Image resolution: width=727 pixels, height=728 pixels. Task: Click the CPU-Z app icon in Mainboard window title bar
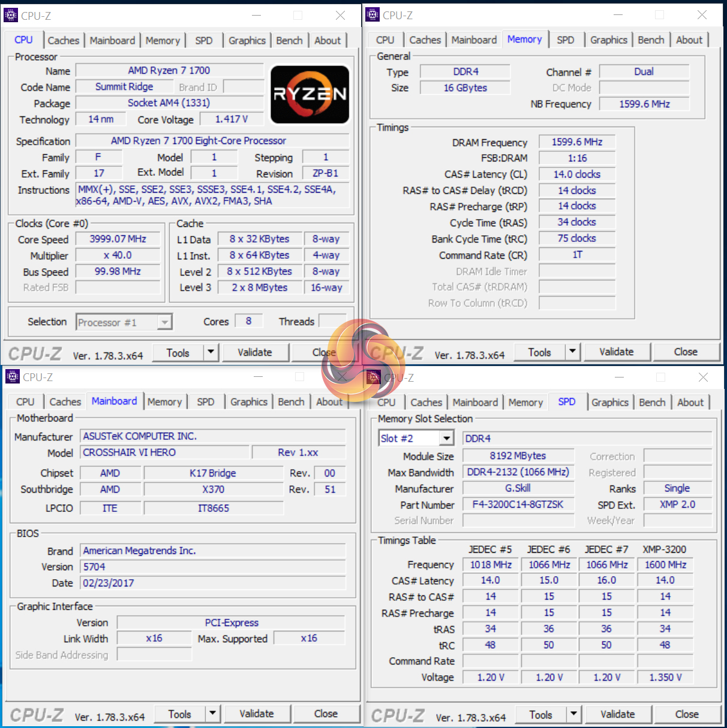pos(13,376)
